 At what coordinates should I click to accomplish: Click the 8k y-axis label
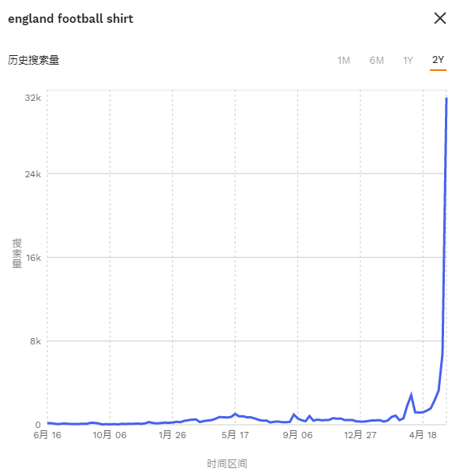coord(35,341)
